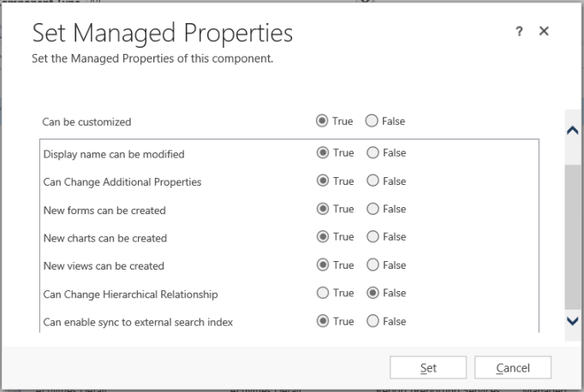
Task: Choose True for 'New forms can be created'
Action: 323,209
